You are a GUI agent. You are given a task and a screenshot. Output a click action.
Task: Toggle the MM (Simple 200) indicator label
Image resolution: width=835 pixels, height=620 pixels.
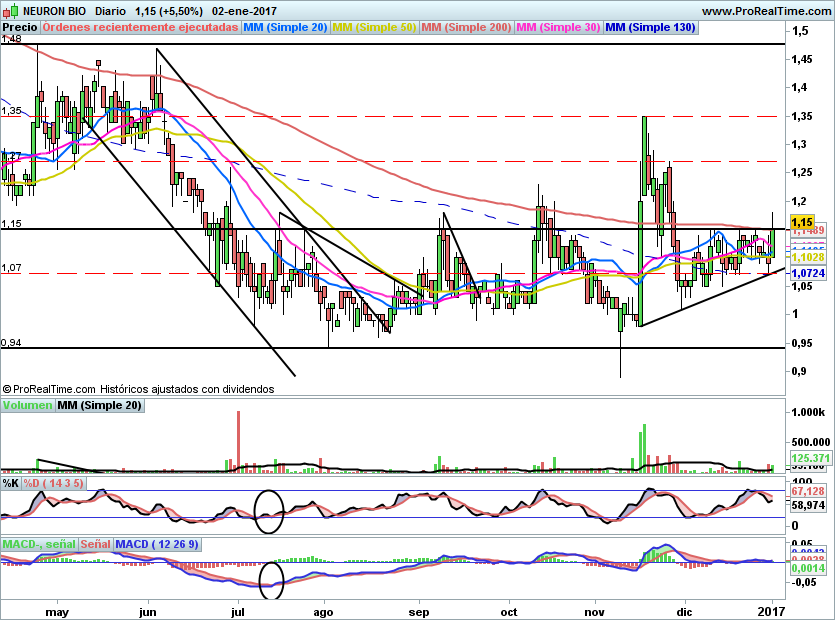[x=466, y=28]
